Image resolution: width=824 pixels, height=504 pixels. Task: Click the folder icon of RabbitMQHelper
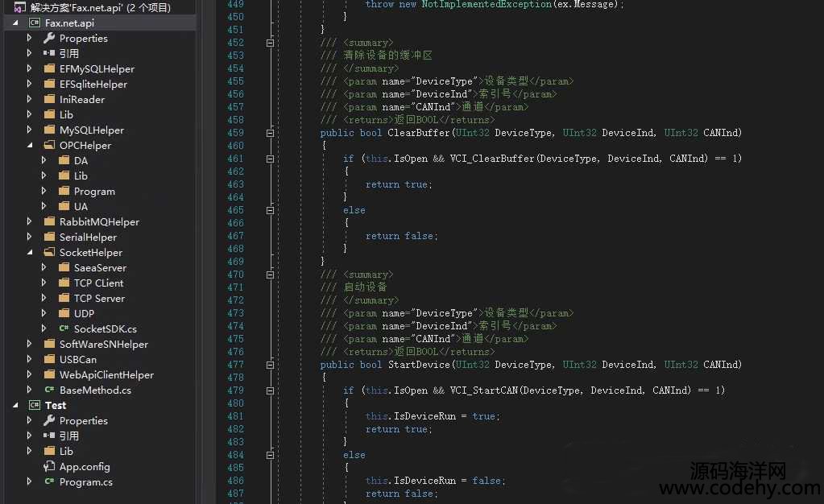point(50,221)
